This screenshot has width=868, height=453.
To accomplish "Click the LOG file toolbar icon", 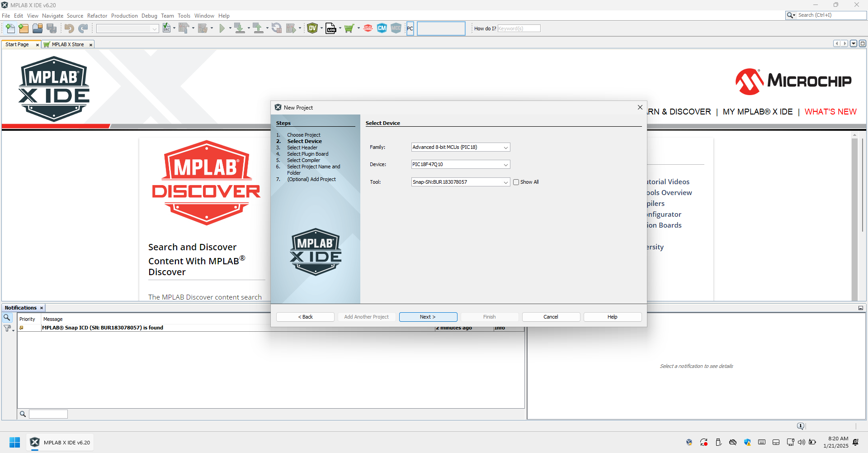I will [331, 29].
